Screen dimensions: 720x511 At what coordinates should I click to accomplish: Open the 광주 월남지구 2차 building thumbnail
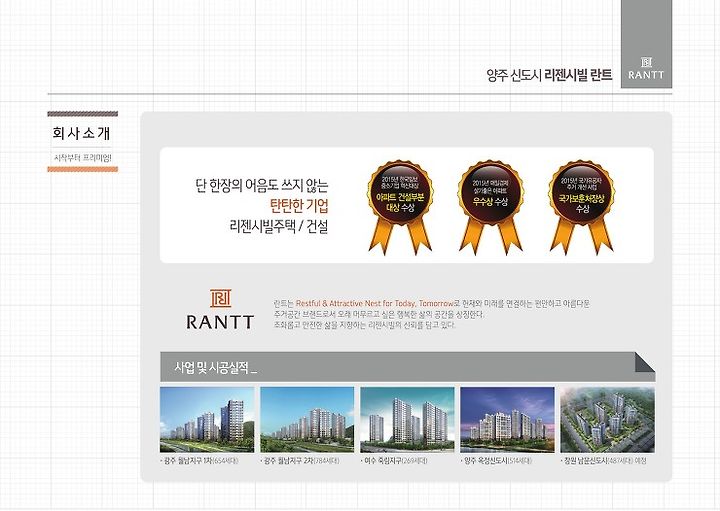tap(307, 420)
